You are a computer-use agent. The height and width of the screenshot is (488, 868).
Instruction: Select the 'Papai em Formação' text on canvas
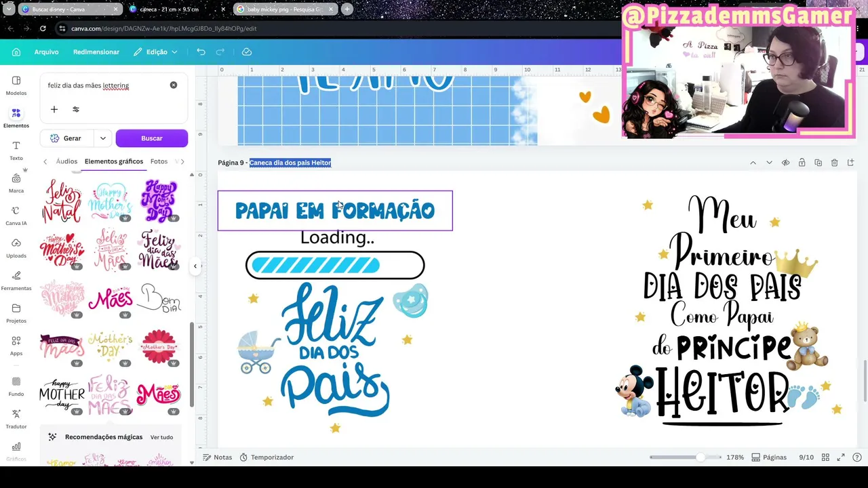point(335,211)
